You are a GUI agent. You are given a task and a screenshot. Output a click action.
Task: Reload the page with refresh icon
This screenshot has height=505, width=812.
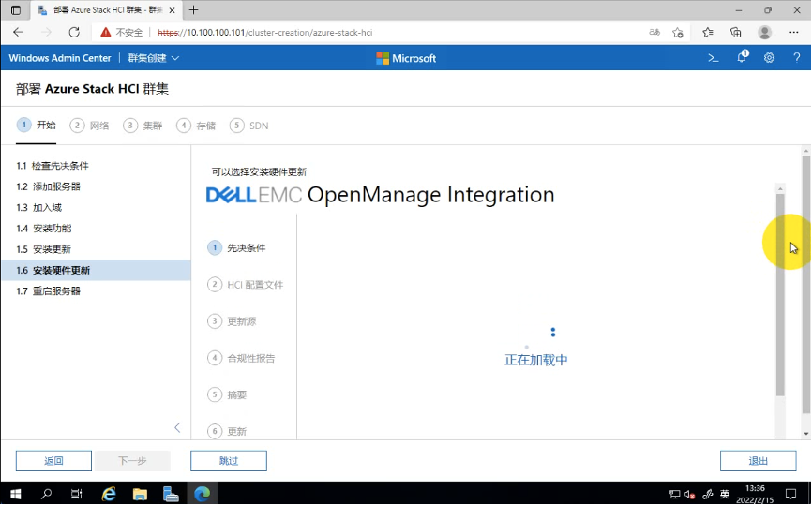(x=74, y=32)
